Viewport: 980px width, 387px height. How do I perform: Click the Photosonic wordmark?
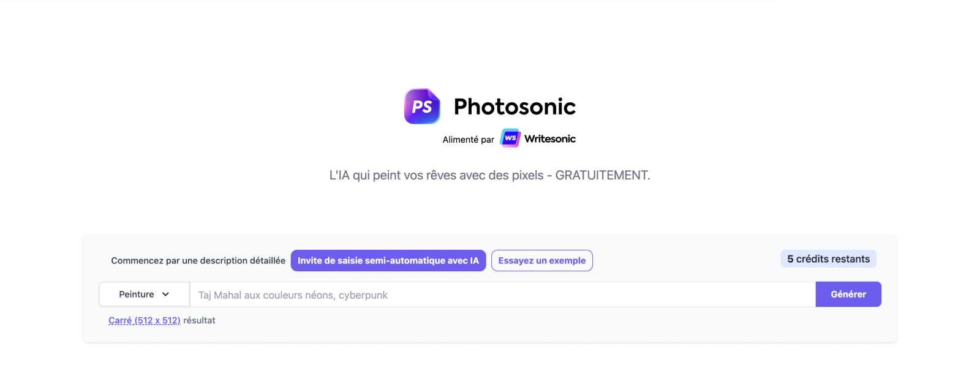514,106
